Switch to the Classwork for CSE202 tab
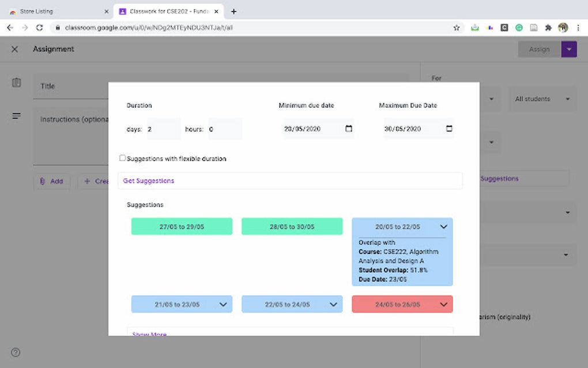Viewport: 588px width, 368px height. [x=169, y=12]
